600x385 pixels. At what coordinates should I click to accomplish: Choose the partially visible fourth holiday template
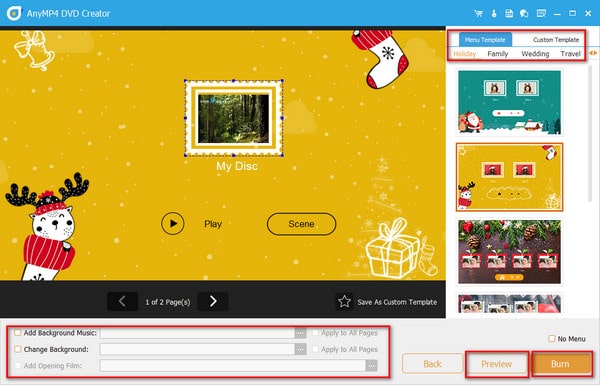tap(509, 303)
